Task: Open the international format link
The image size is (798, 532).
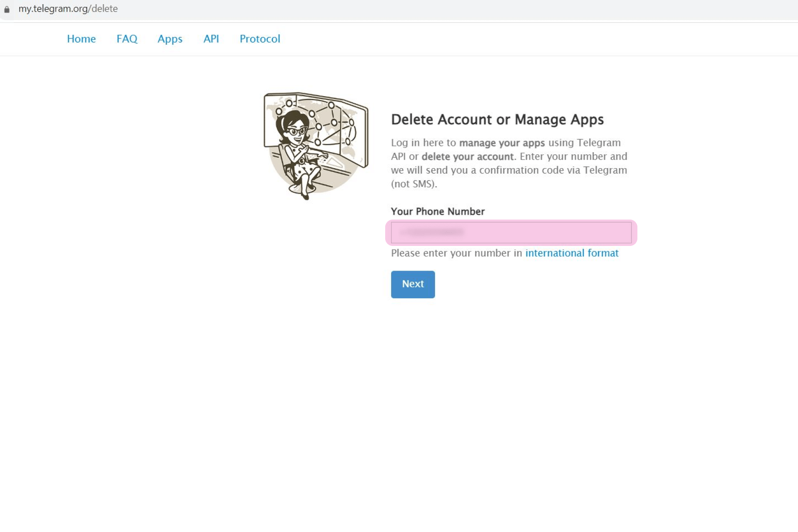Action: click(x=571, y=253)
